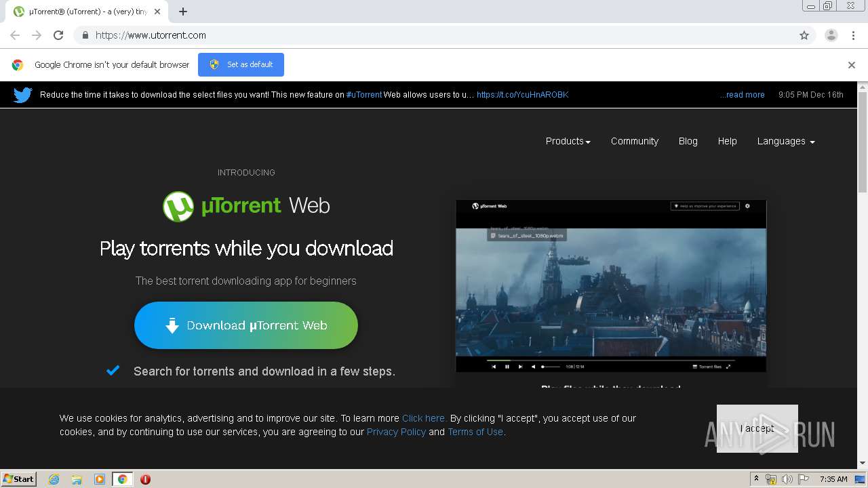Bookmark this page with the star icon
The height and width of the screenshot is (488, 868).
point(804,35)
